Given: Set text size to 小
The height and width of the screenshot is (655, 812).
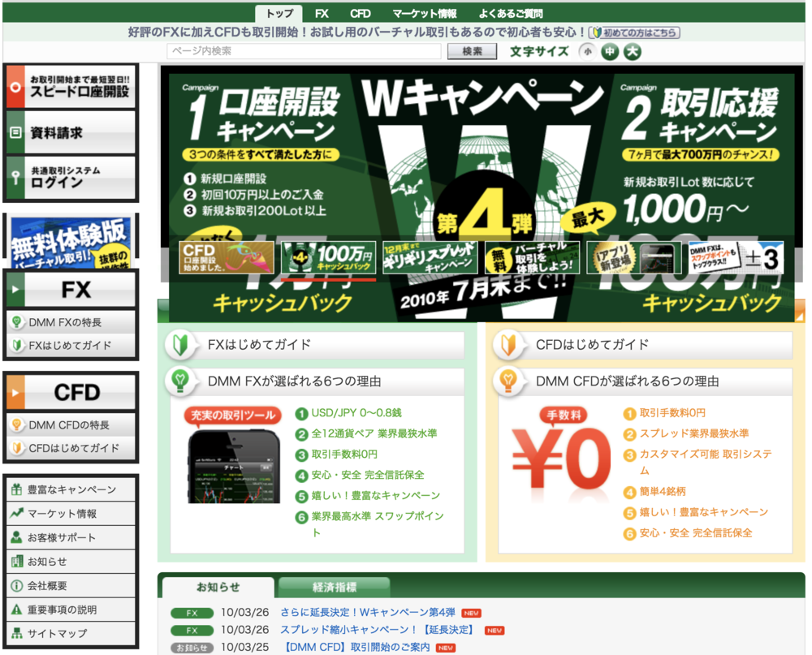Looking at the screenshot, I should (587, 52).
